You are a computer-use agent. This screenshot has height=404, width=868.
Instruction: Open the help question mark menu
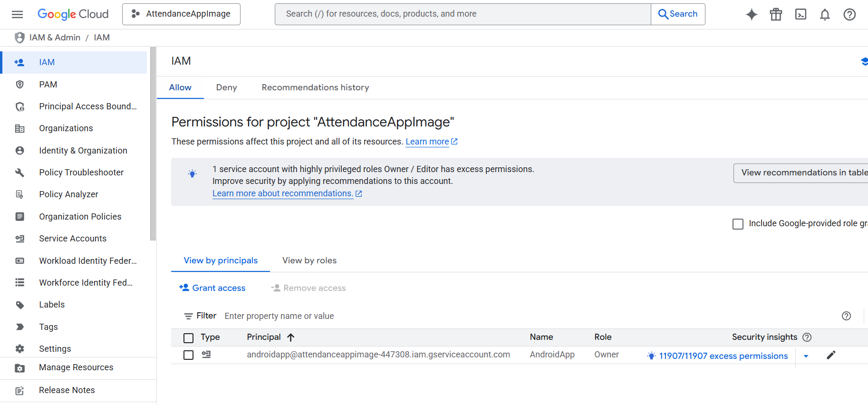[x=849, y=14]
